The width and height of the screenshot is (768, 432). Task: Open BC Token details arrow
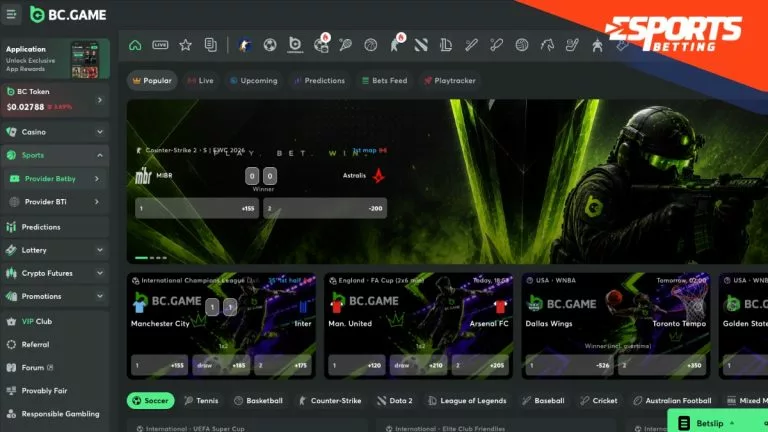[x=100, y=100]
